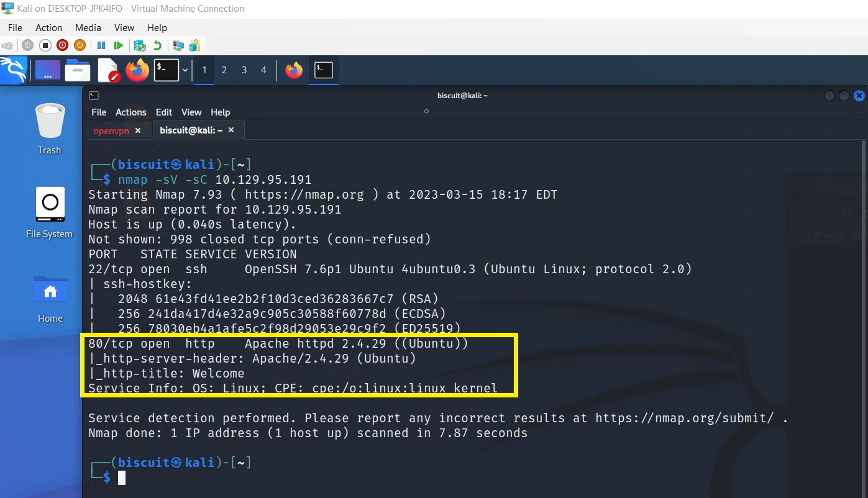Revert the VM using the green arrow icon
Viewport: 868px width, 498px height.
157,45
